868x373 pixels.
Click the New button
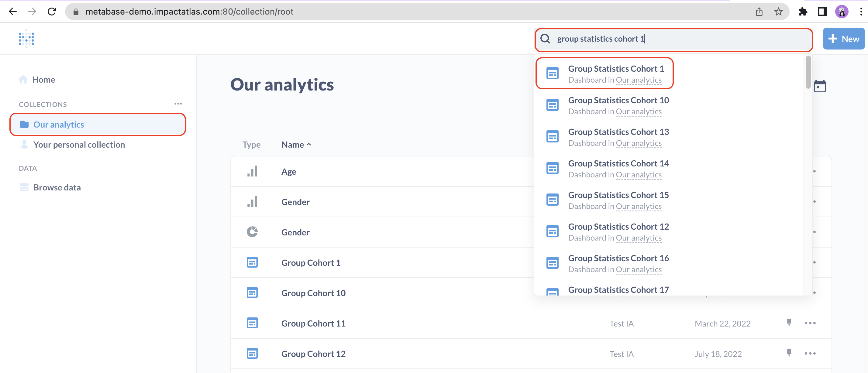[x=843, y=39]
